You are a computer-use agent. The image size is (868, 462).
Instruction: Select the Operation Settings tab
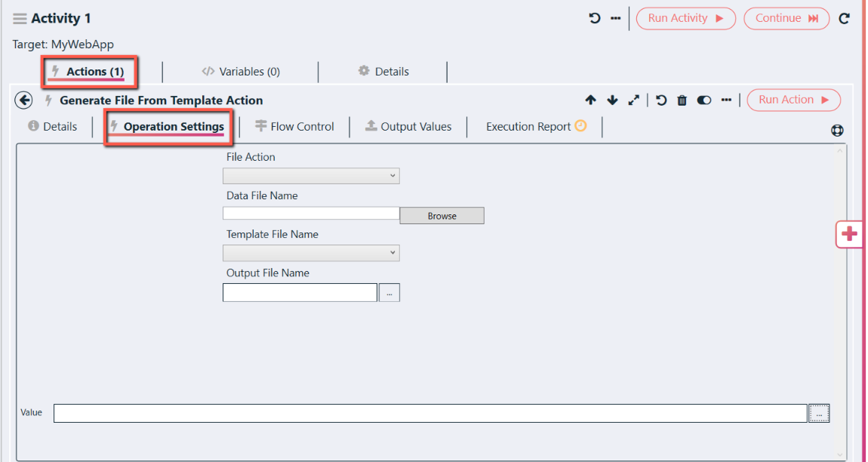click(x=168, y=127)
